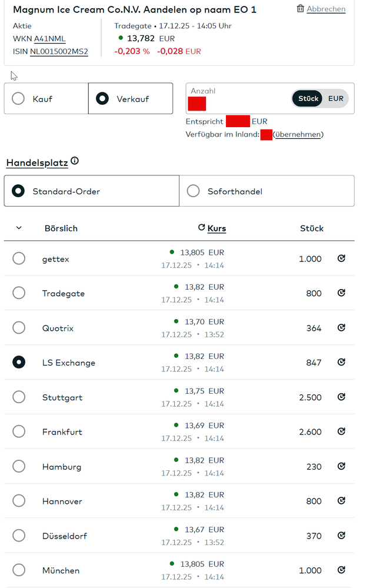
Task: Open the ISIN NL0015002MS2 link
Action: (59, 52)
